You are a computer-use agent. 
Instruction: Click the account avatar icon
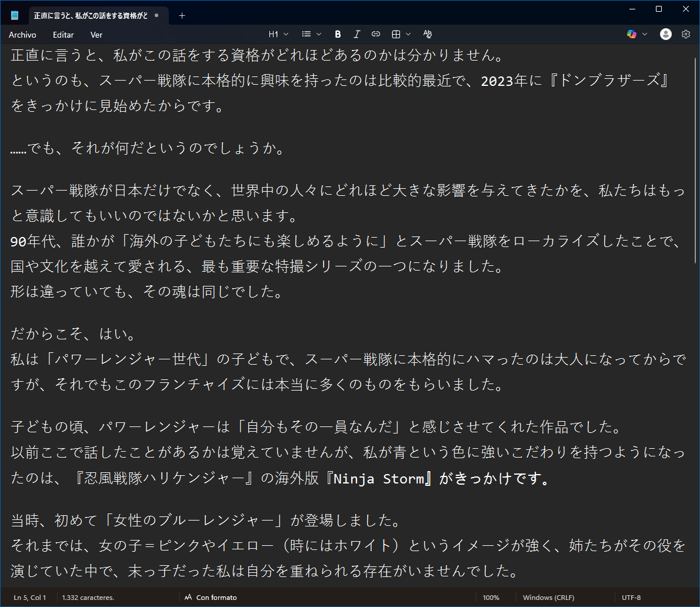tap(665, 34)
